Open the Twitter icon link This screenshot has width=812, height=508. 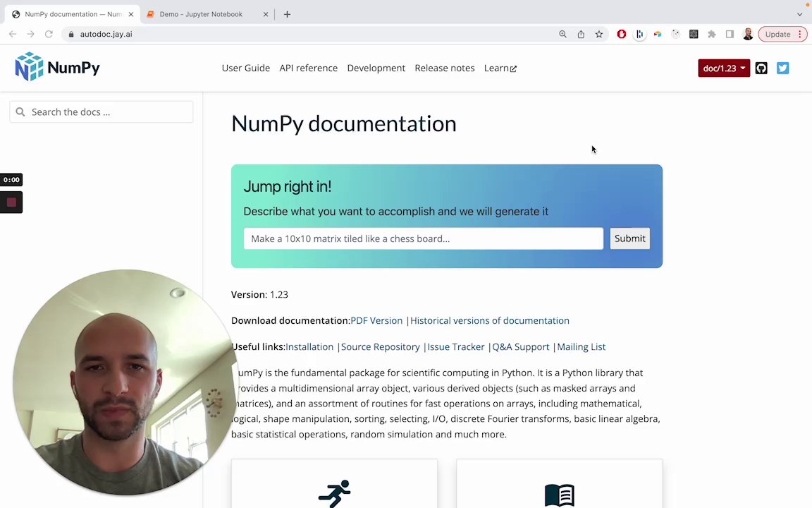(782, 68)
